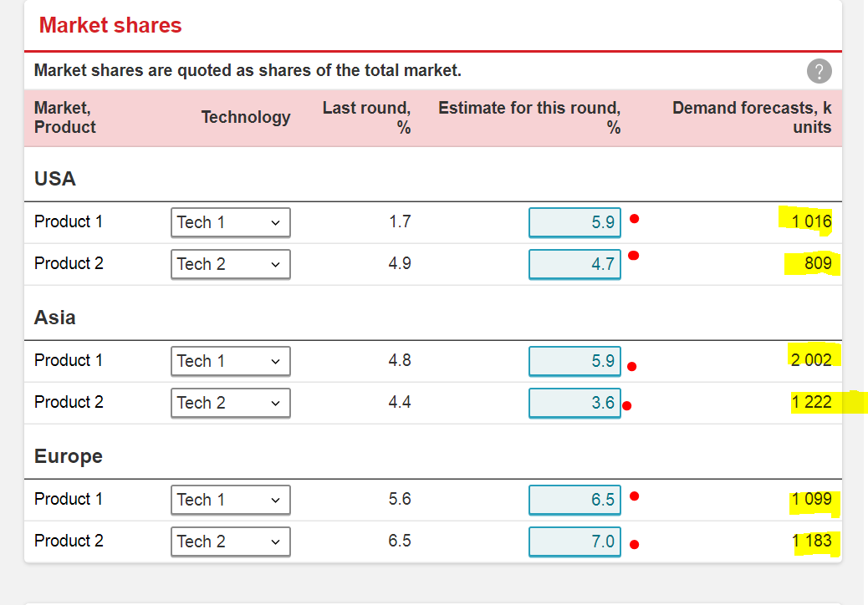
Task: Open the Tech 2 selector for USA Product 2
Action: coord(230,264)
